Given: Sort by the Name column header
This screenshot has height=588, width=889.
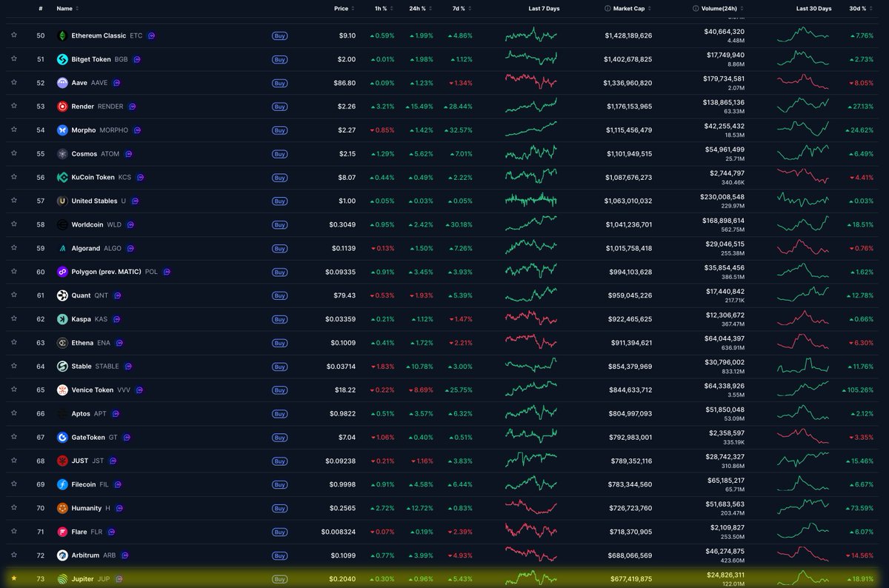Looking at the screenshot, I should pyautogui.click(x=68, y=8).
